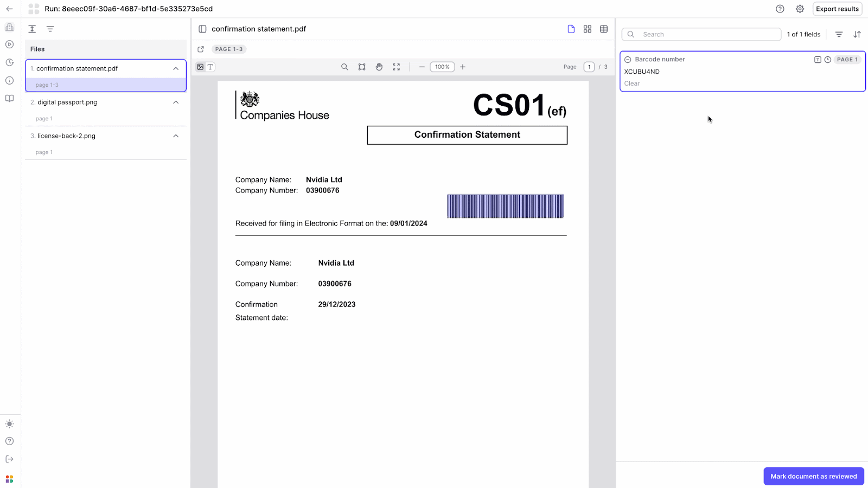Image resolution: width=868 pixels, height=488 pixels.
Task: Collapse license-back-2.png file entry
Action: tap(176, 136)
